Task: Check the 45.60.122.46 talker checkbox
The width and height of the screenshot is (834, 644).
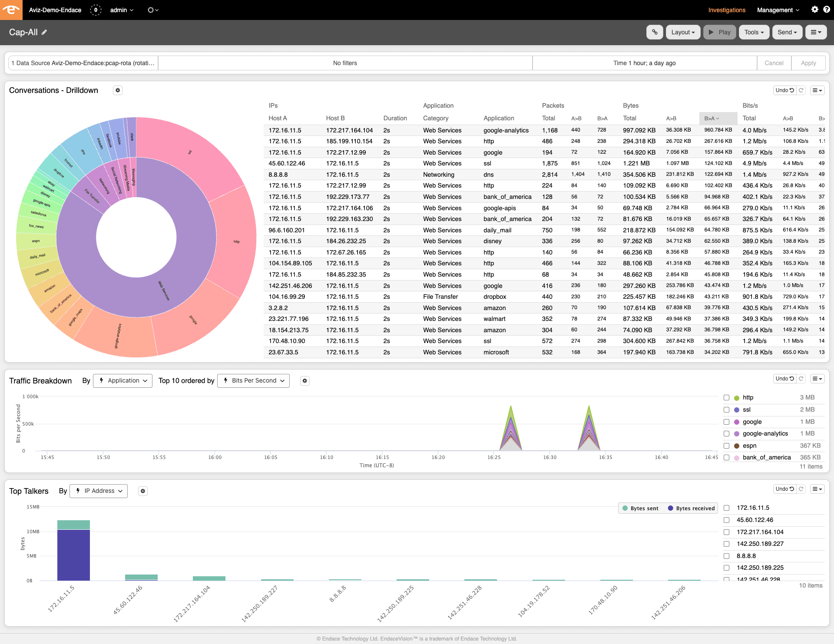Action: point(726,520)
